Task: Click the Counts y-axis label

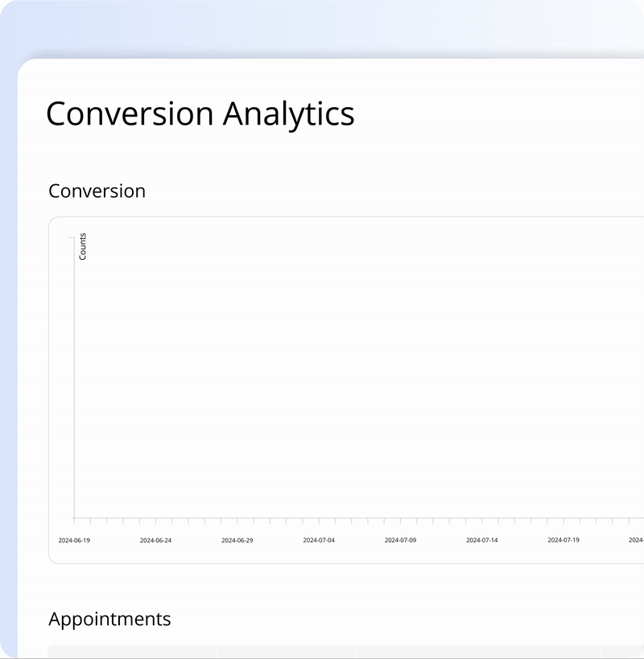Action: 83,246
